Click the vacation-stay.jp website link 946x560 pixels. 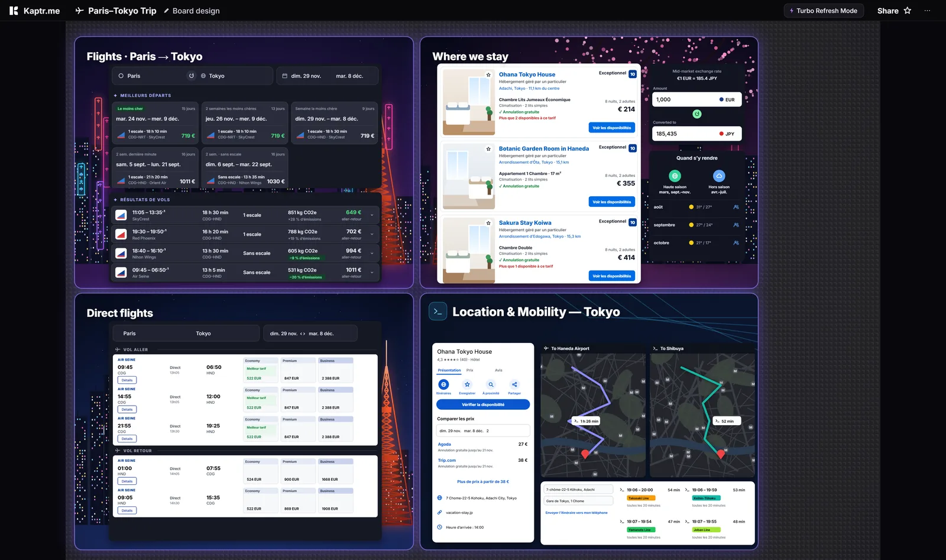tap(459, 513)
